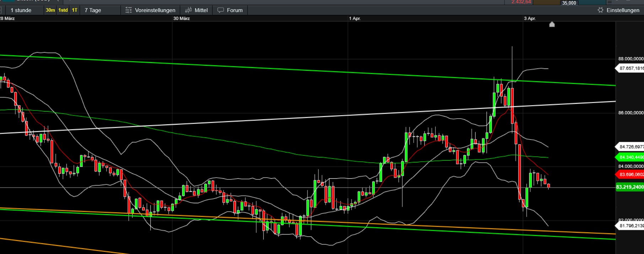This screenshot has width=644, height=254.
Task: Open the Forum panel
Action: point(230,10)
